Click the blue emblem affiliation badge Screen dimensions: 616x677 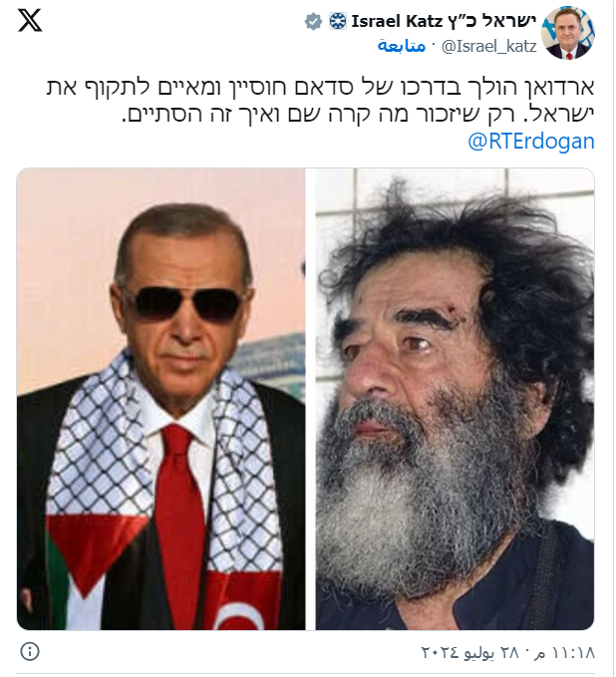click(338, 21)
